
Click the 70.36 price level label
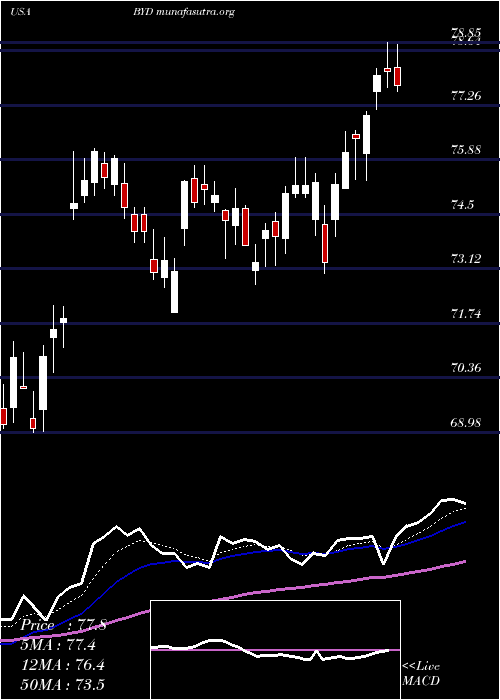(x=466, y=367)
